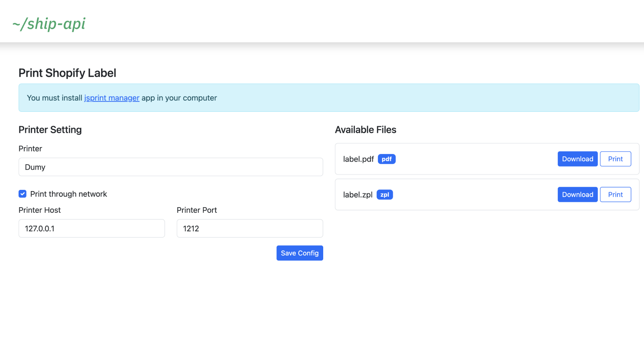Click the Printer Port label

pos(196,210)
